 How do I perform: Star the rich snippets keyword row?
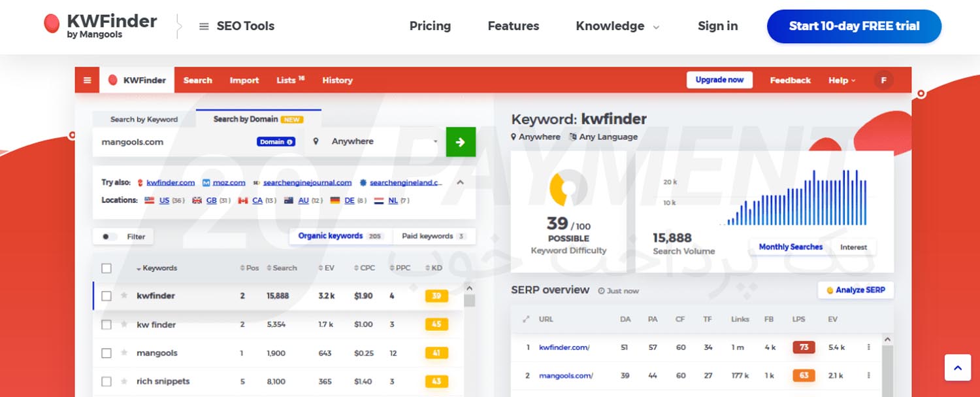coord(124,381)
